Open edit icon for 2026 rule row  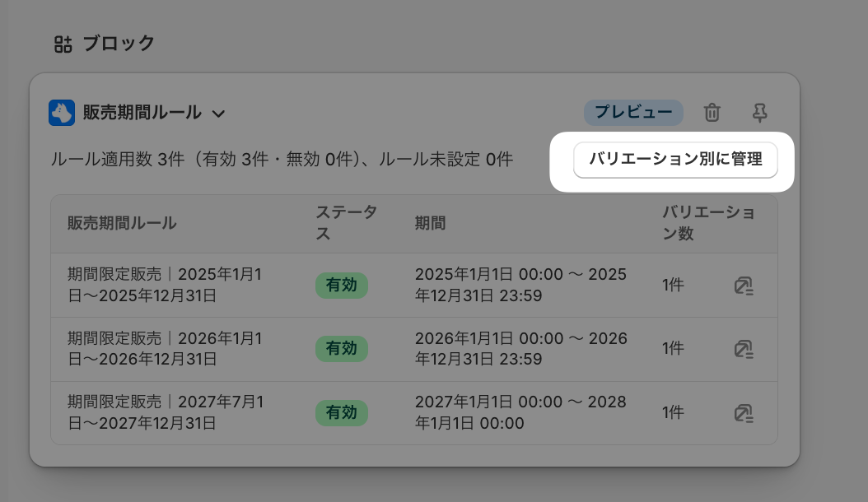click(x=744, y=349)
